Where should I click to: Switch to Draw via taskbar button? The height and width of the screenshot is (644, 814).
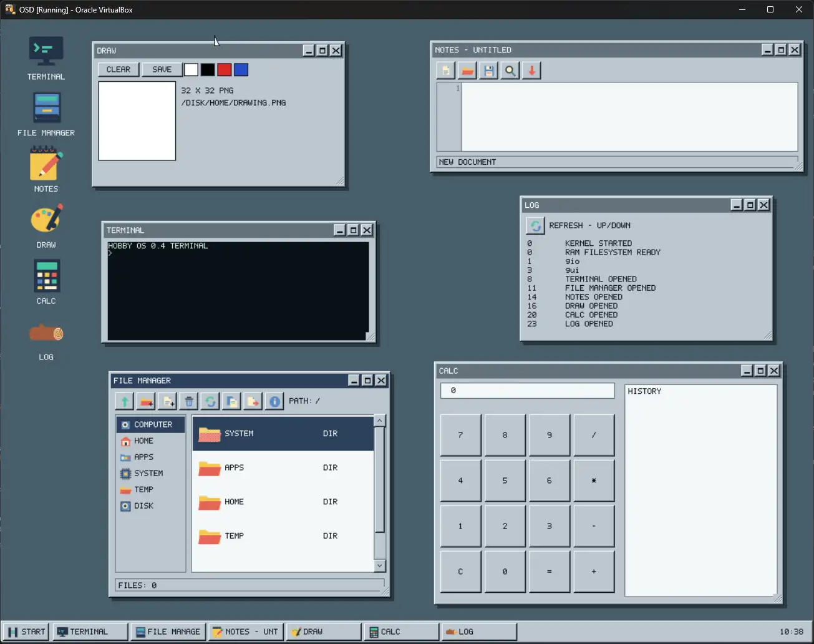pos(324,632)
